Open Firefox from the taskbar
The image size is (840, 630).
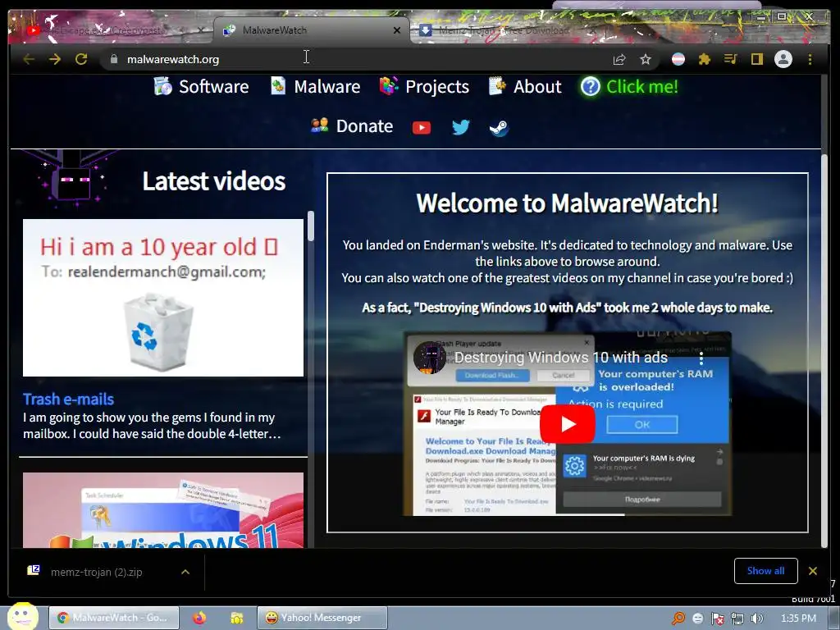pos(199,618)
